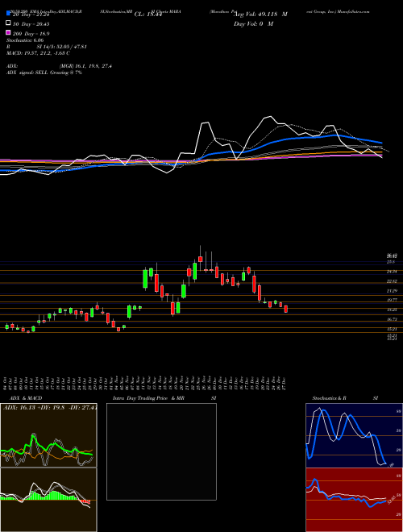Click the 'Day Vol: 0 M' label
Viewport: 403px width, 532px height.
253,23
